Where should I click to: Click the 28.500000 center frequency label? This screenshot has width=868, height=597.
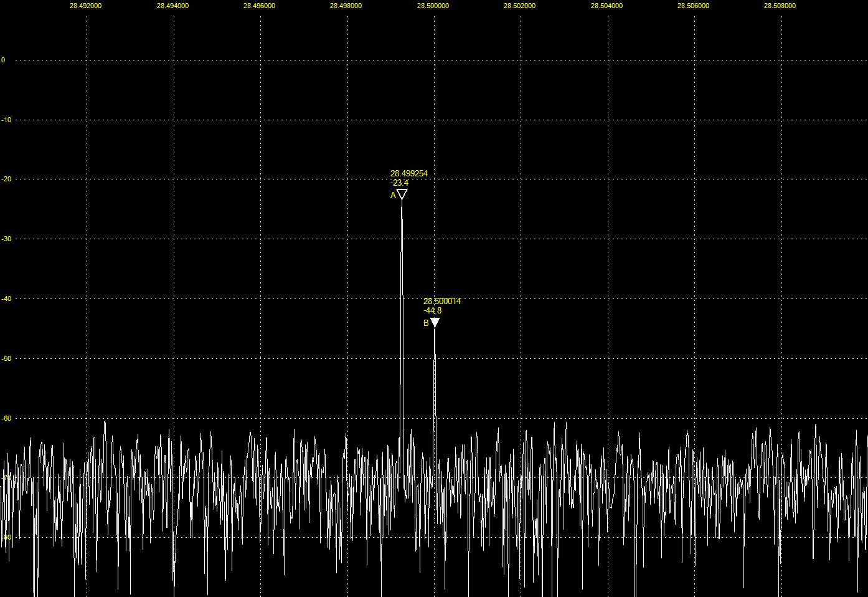tap(433, 6)
